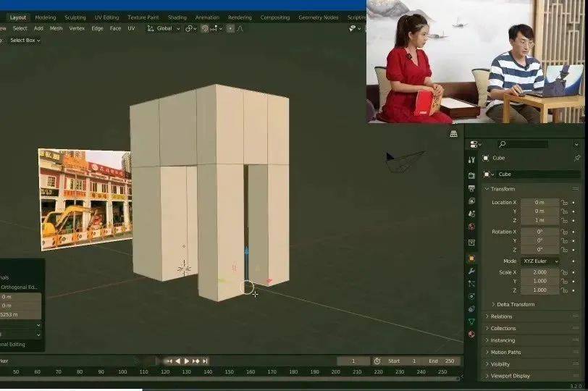Switch to the Texture Paint workspace tab
The width and height of the screenshot is (588, 391).
(143, 17)
